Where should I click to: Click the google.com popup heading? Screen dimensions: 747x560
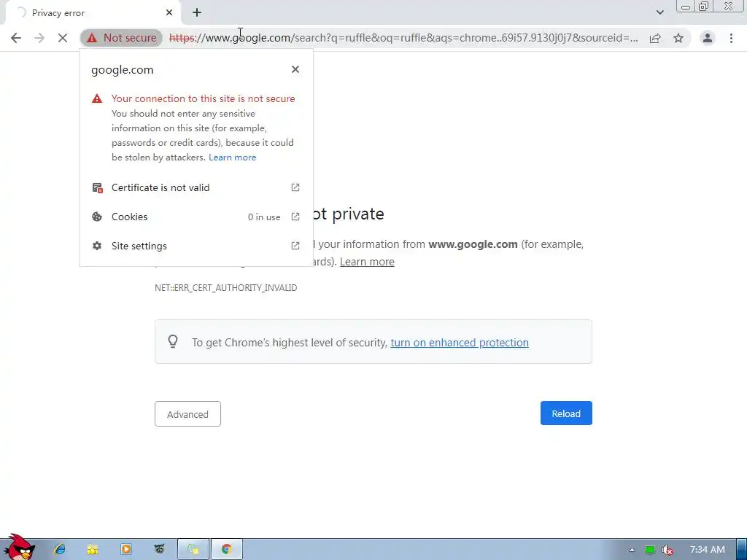[123, 69]
